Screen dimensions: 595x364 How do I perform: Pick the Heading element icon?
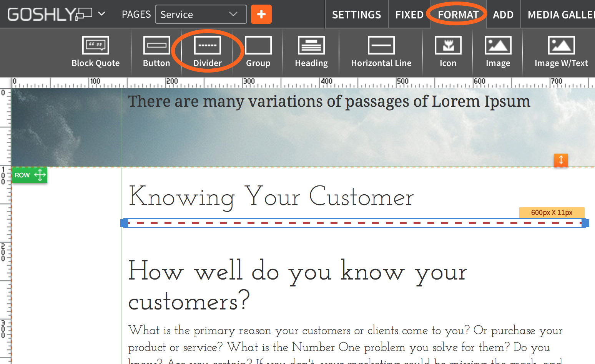pyautogui.click(x=311, y=52)
